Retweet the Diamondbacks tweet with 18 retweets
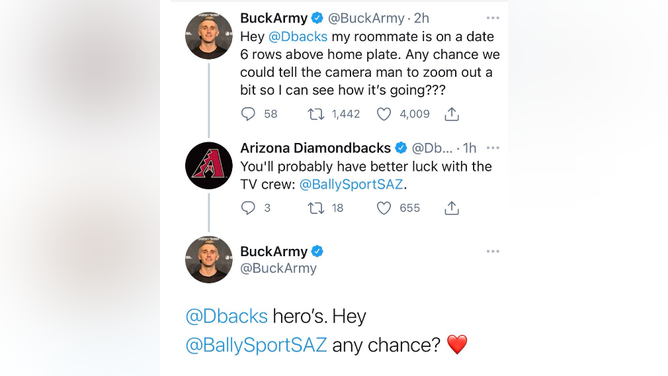 click(316, 208)
